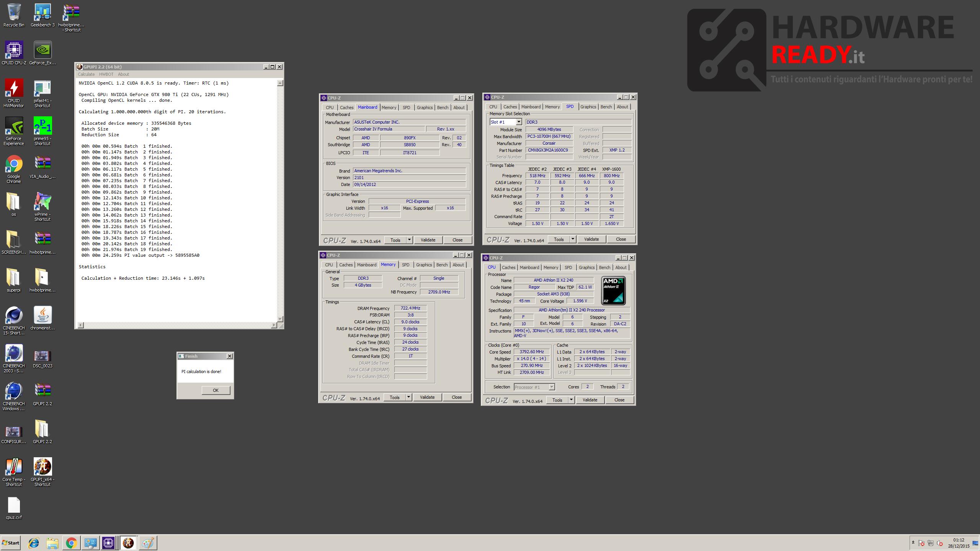Click GPUPI horizontal scrollbar right arrow

point(274,325)
